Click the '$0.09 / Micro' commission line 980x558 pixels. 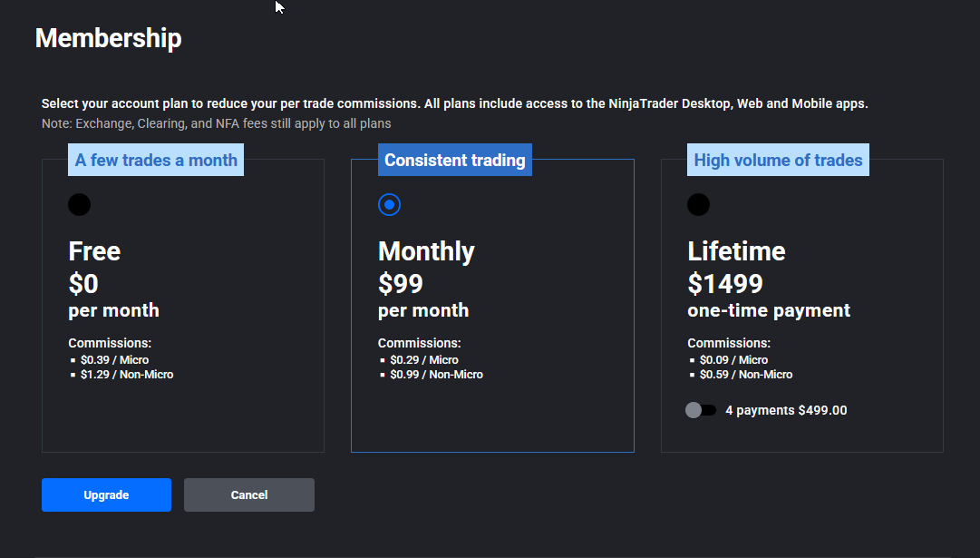coord(733,359)
